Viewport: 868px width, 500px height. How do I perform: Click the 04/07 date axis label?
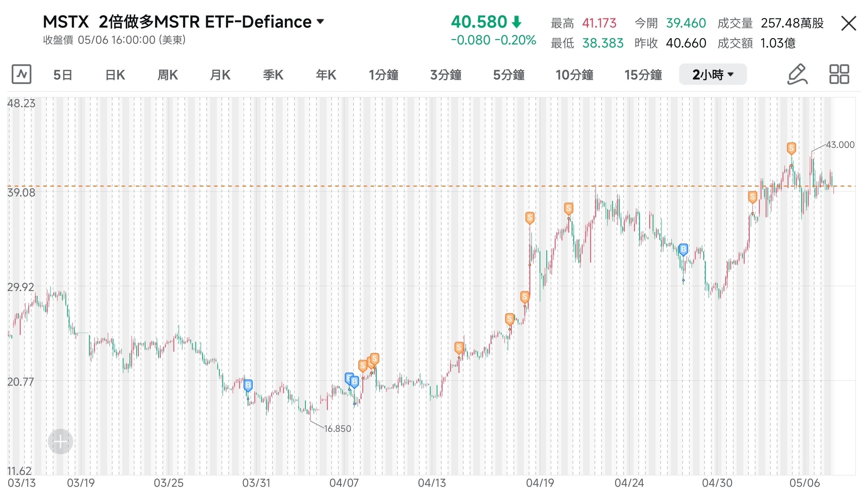pos(344,483)
